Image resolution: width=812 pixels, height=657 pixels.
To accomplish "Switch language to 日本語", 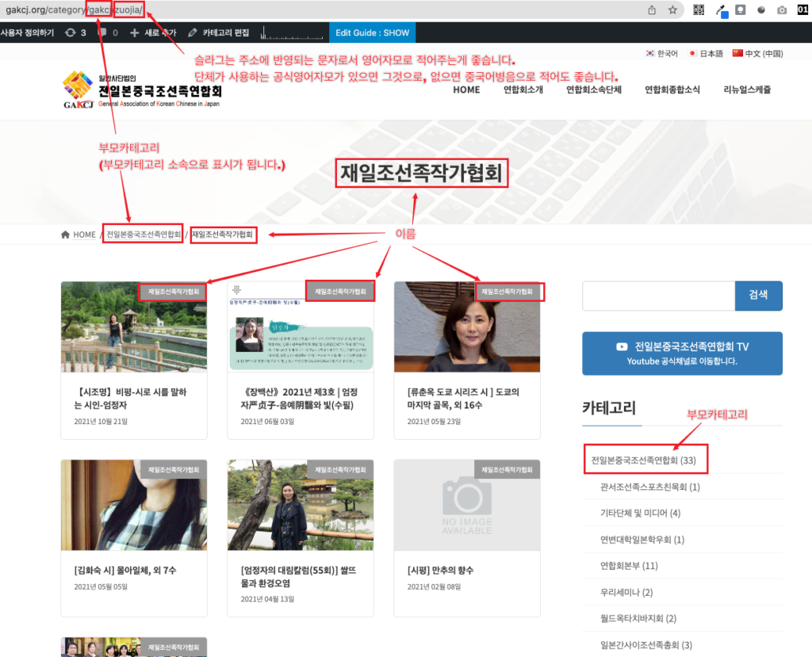I will [x=706, y=54].
